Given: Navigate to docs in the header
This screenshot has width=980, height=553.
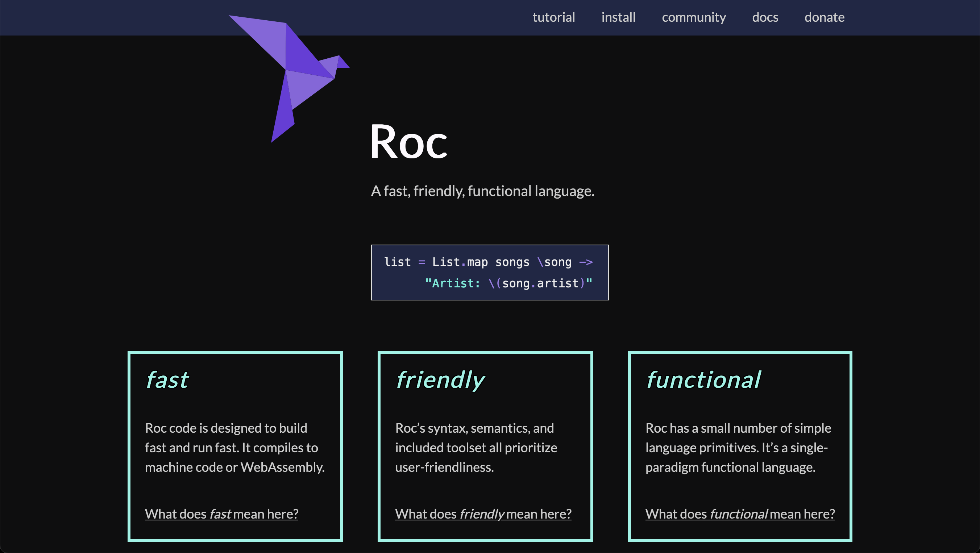Looking at the screenshot, I should pyautogui.click(x=765, y=17).
